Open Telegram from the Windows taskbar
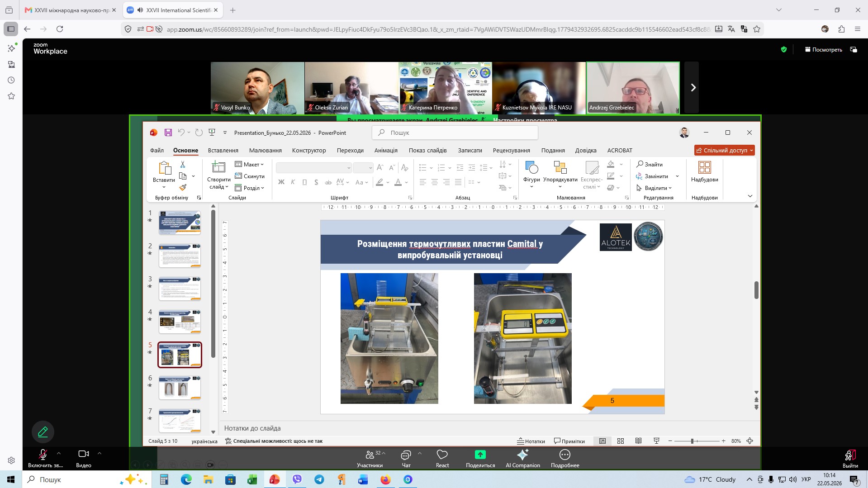Screen dimensions: 868x488 point(319,479)
